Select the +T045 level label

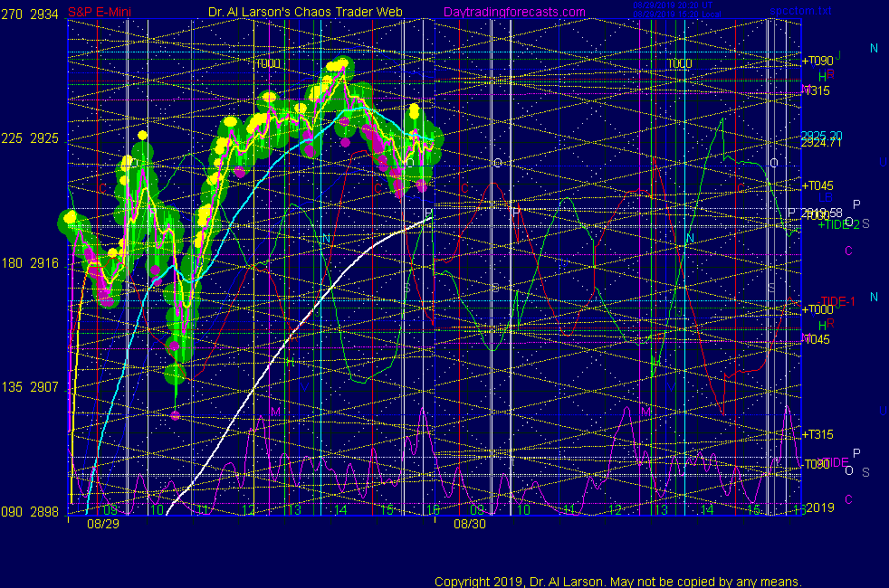tap(817, 185)
